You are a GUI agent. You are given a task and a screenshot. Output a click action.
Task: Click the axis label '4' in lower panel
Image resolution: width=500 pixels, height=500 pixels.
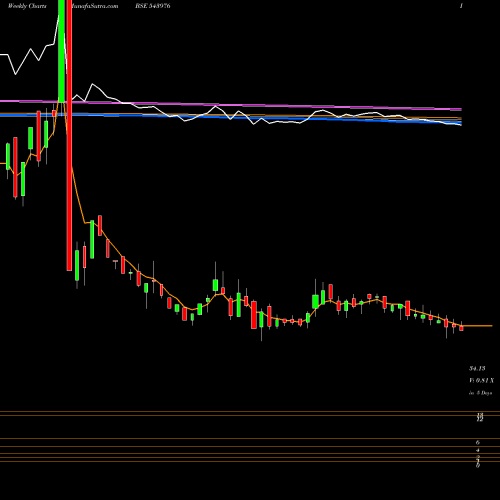(x=478, y=450)
